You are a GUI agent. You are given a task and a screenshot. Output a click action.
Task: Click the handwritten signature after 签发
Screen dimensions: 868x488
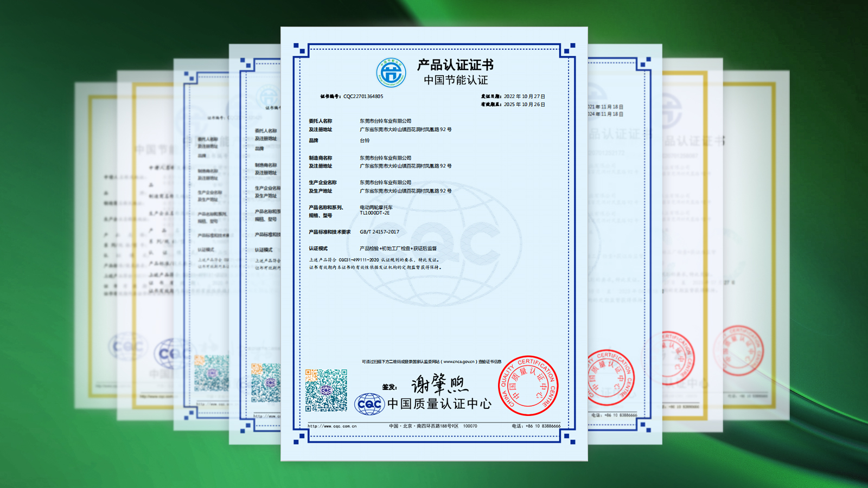coord(440,384)
